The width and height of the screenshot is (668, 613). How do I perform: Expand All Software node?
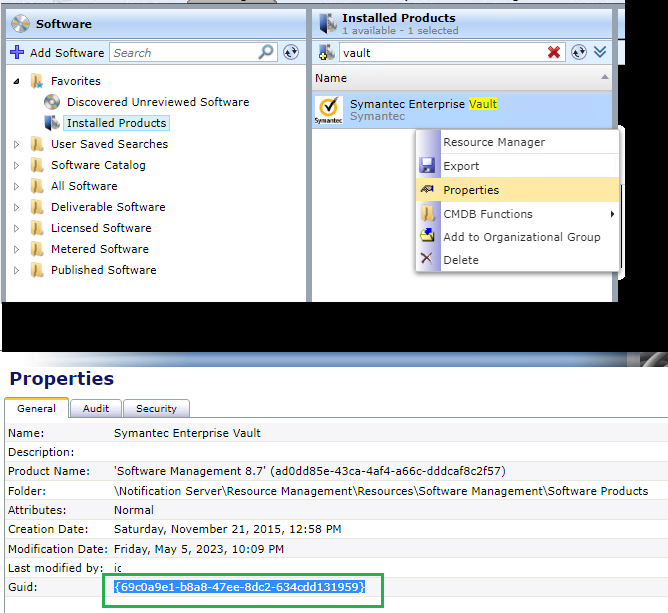point(16,186)
